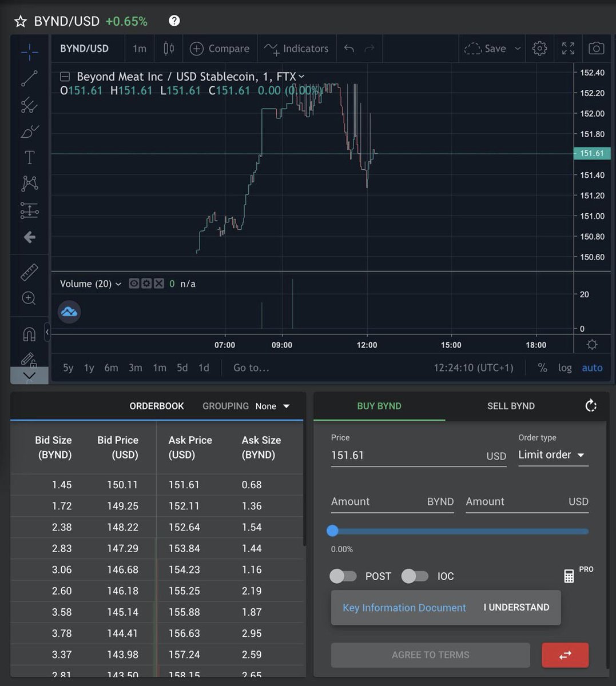This screenshot has height=686, width=616.
Task: Select the brush drawing tool
Action: pos(29,132)
